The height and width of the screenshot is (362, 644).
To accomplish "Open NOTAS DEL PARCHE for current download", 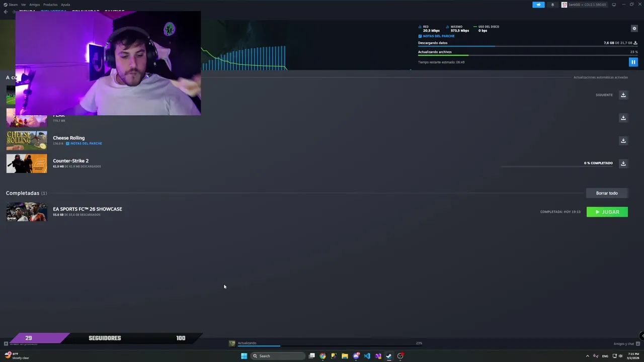I will pyautogui.click(x=437, y=36).
